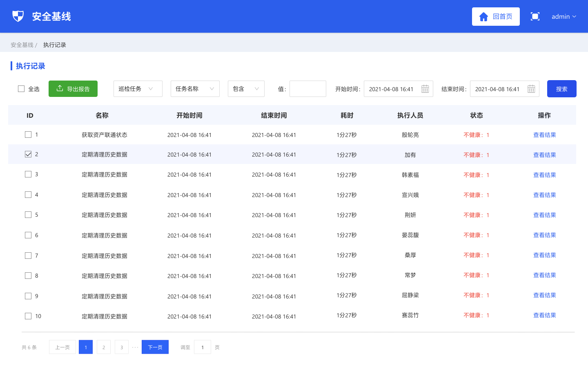This screenshot has width=588, height=368.
Task: Click the 安全基线 breadcrumb link
Action: (x=22, y=45)
